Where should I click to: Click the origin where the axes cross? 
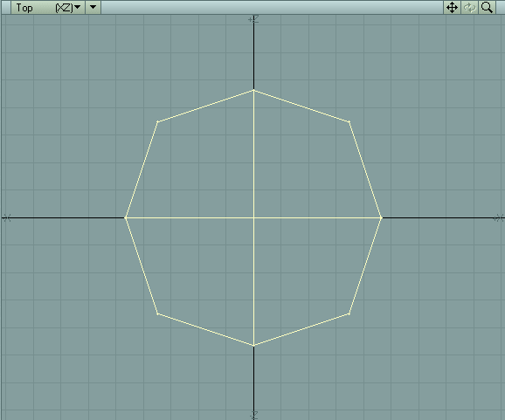pos(253,218)
